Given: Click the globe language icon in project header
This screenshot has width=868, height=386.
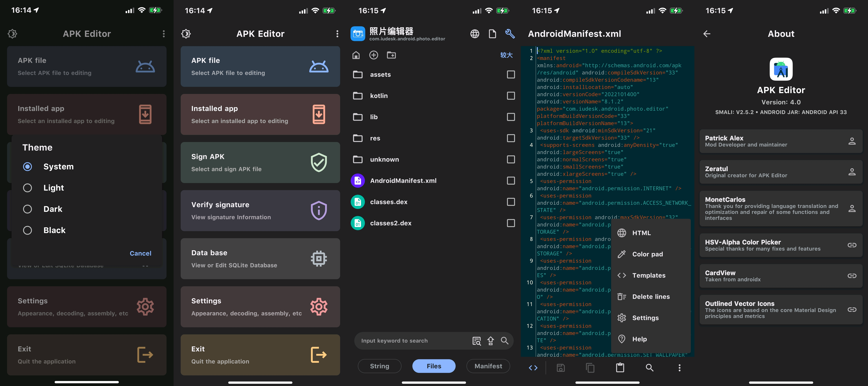Looking at the screenshot, I should [475, 34].
